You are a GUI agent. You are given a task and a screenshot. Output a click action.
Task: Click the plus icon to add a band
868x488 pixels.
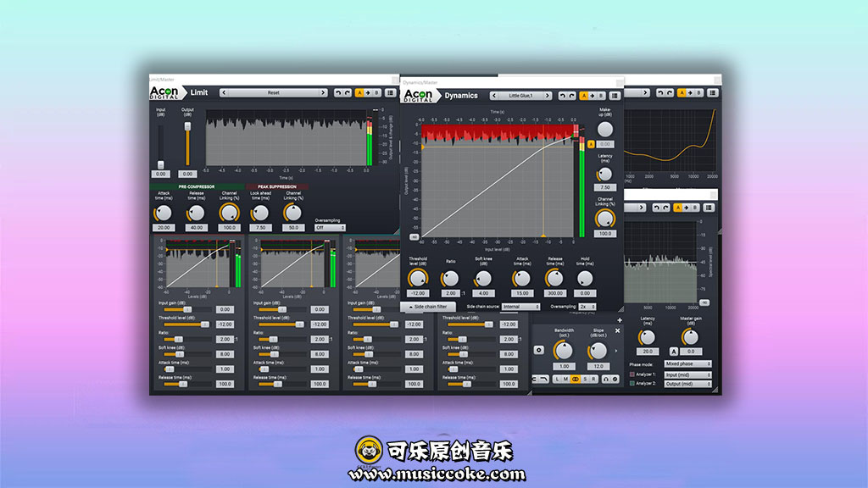pos(620,320)
